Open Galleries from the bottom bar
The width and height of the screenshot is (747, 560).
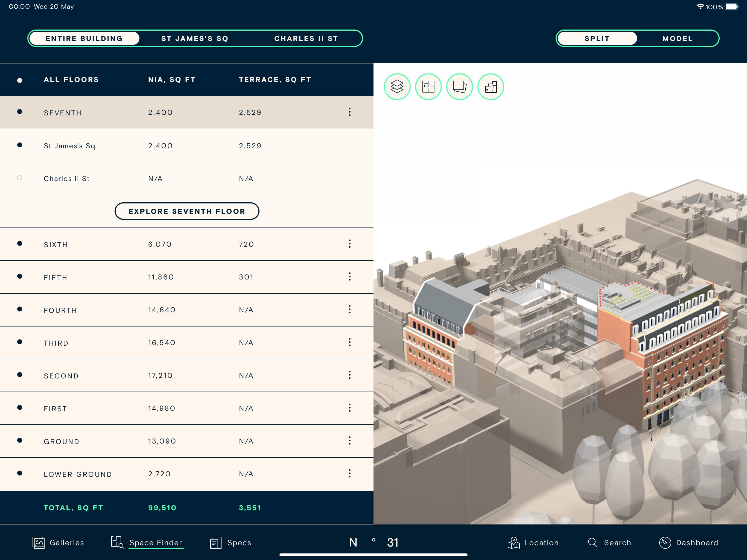tap(58, 542)
